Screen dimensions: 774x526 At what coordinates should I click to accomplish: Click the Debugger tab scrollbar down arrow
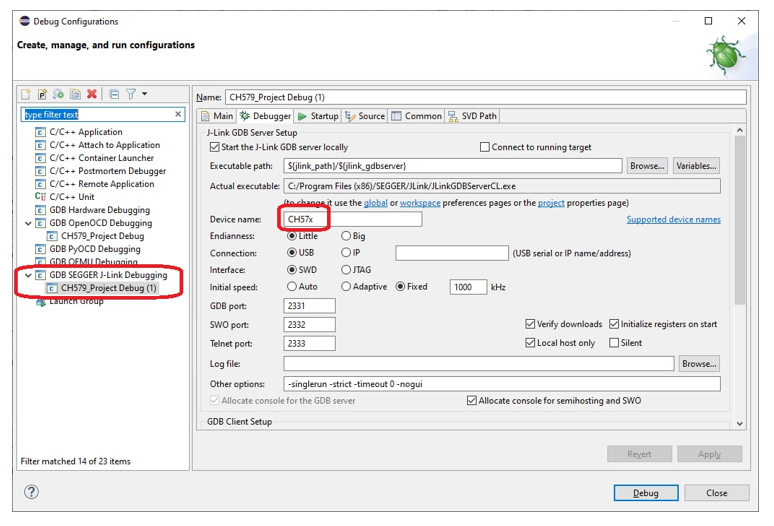(739, 423)
